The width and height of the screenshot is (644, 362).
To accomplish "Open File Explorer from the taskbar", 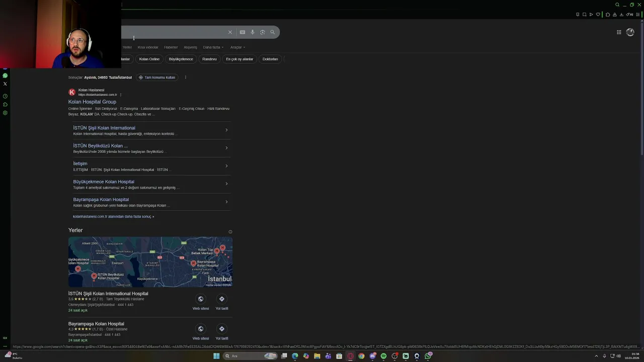I will [x=317, y=356].
